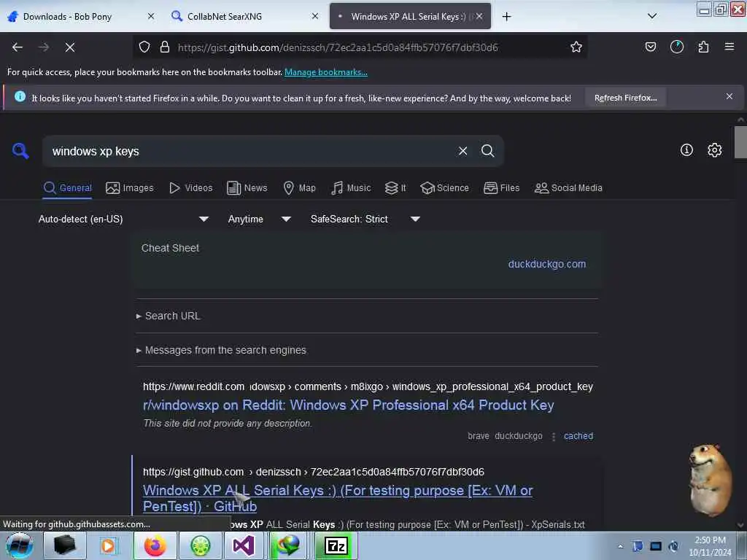
Task: Save page to Pocket
Action: pos(650,47)
